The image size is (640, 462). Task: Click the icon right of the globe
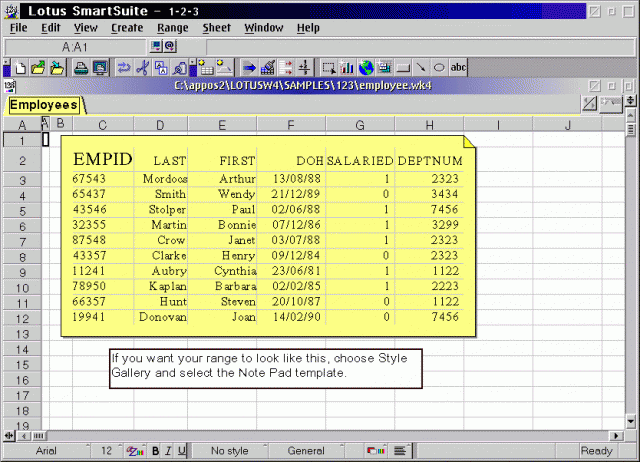click(x=384, y=68)
